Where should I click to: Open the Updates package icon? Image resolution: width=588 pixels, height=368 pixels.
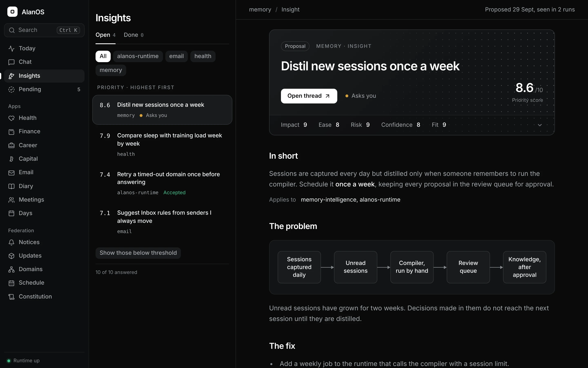[11, 256]
